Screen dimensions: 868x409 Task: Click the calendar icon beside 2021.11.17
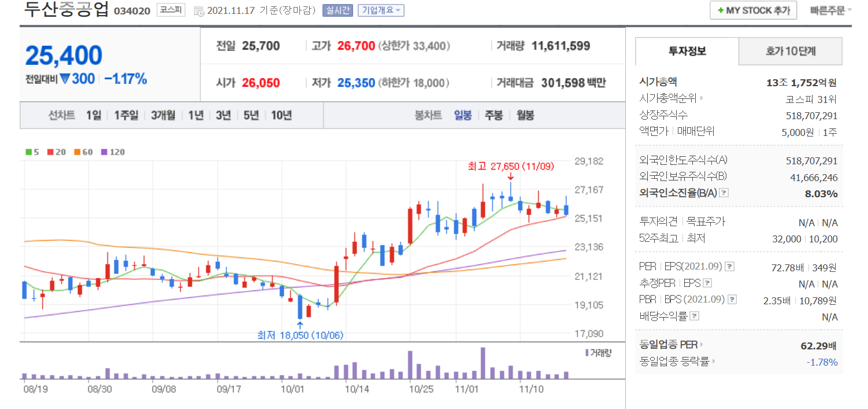tap(199, 11)
